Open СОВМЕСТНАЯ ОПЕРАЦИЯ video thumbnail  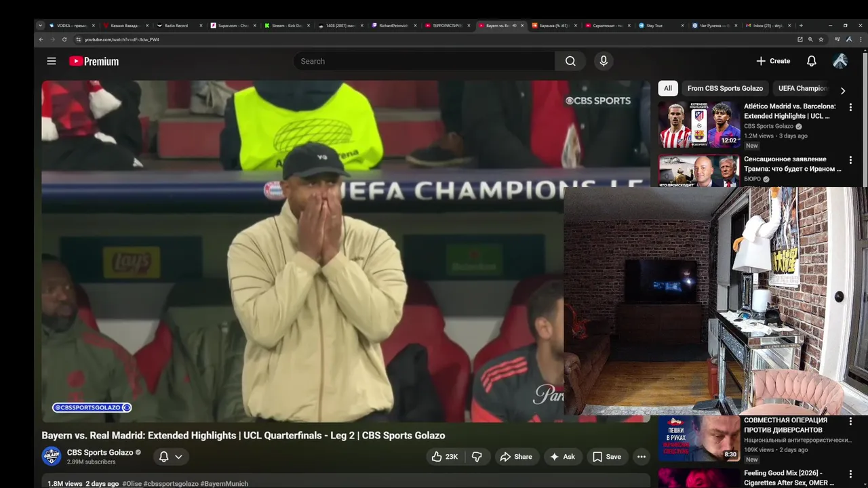(699, 438)
